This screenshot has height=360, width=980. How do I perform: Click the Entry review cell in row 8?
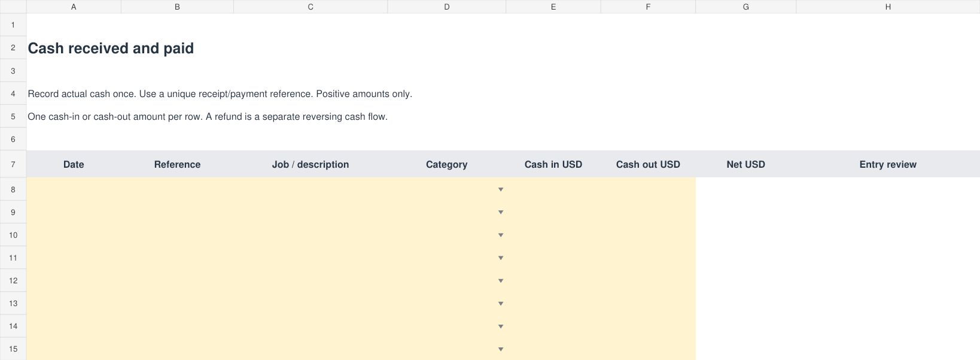(x=888, y=189)
